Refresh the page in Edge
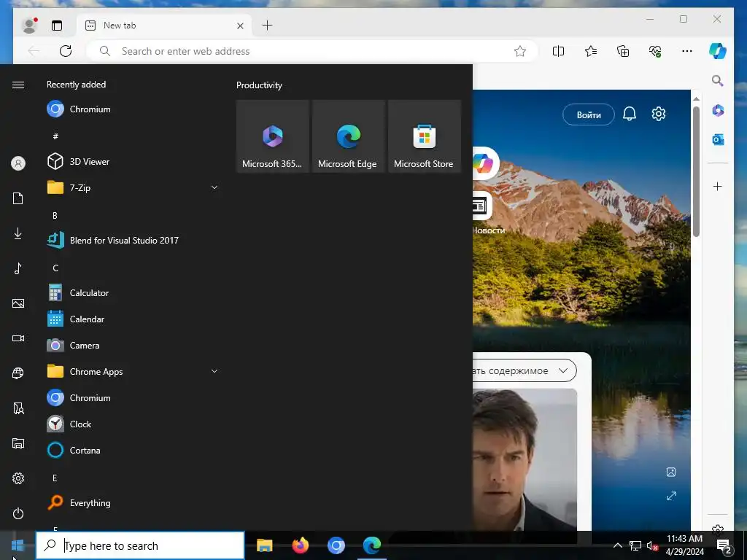The height and width of the screenshot is (560, 747). pos(66,51)
